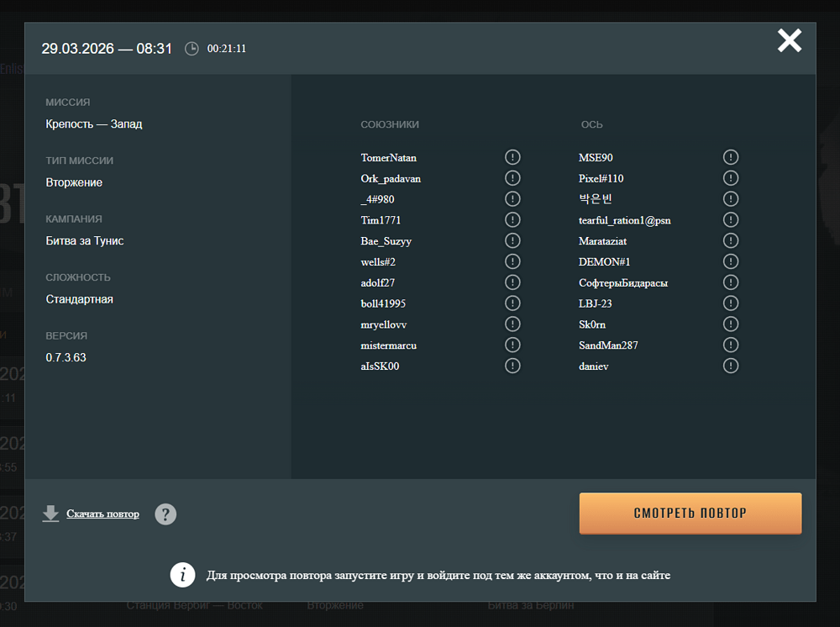Click exclamation icon beside LBJ-23
Screen dimensions: 840x627
pyautogui.click(x=731, y=303)
